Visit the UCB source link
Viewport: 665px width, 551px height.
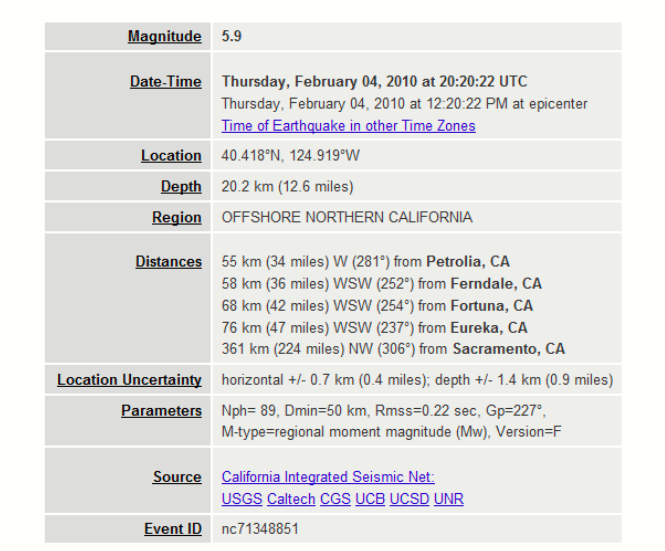[x=370, y=499]
